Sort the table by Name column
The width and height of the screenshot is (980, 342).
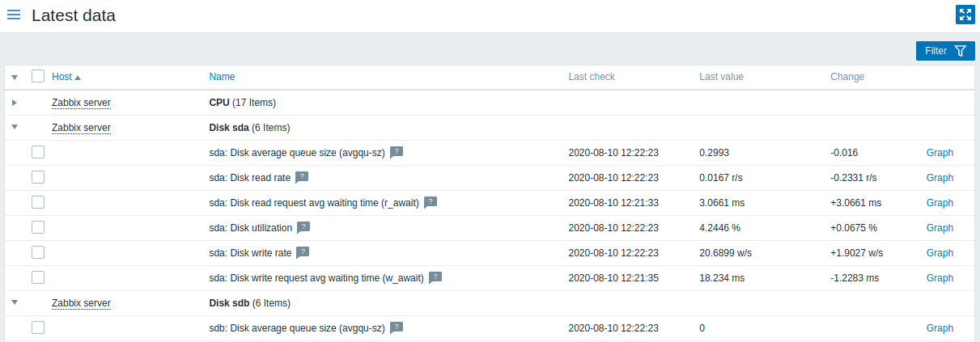coord(222,77)
